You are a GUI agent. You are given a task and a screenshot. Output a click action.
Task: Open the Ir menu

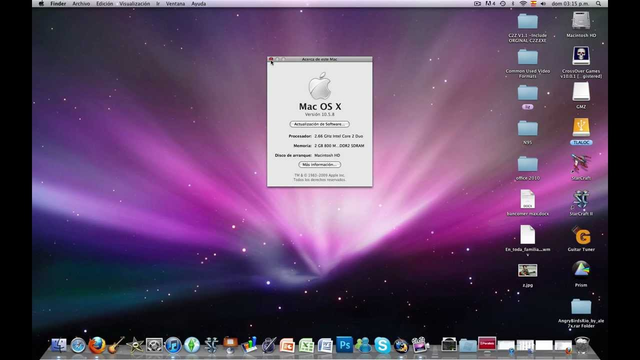(x=158, y=4)
